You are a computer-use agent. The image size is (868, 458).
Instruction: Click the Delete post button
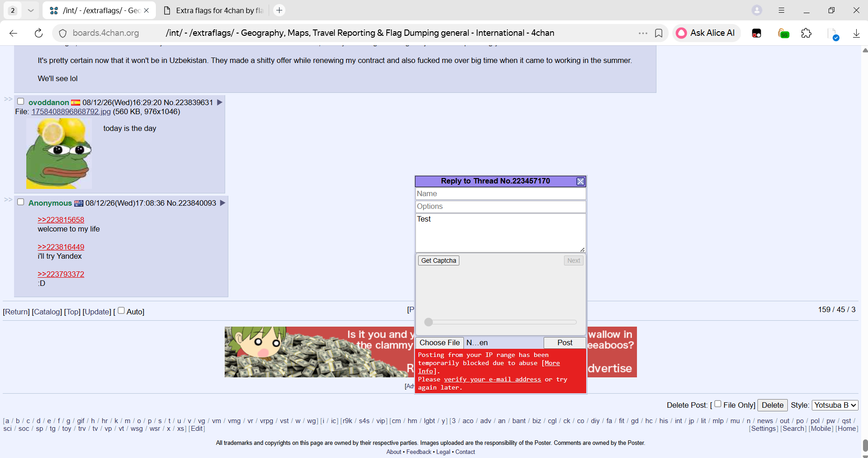click(x=772, y=405)
